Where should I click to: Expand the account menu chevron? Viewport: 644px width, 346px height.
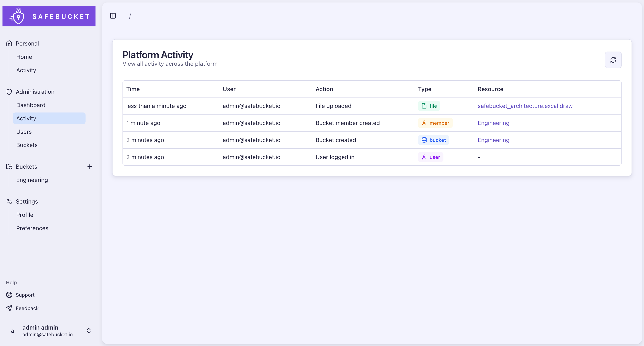pyautogui.click(x=89, y=330)
